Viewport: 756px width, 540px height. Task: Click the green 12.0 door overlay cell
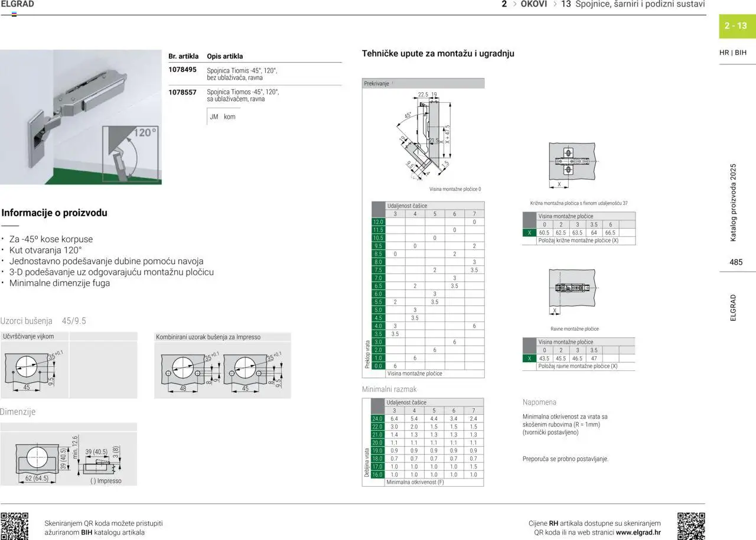coord(378,222)
